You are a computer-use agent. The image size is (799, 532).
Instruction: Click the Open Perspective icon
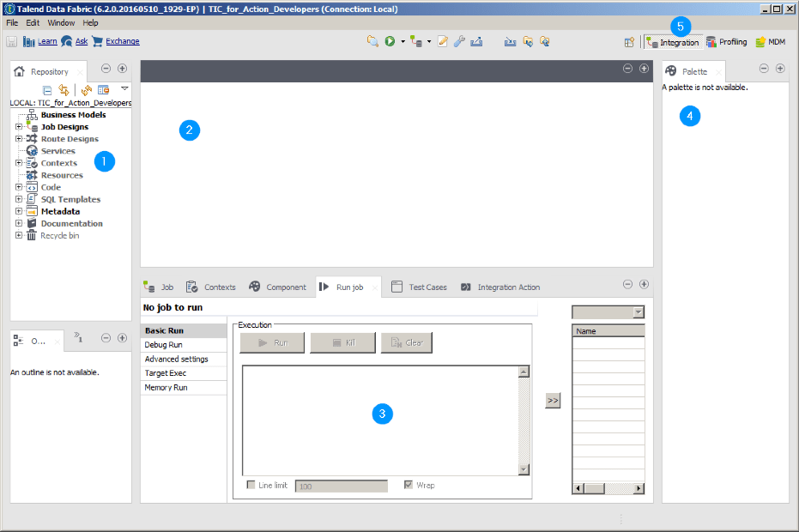629,42
